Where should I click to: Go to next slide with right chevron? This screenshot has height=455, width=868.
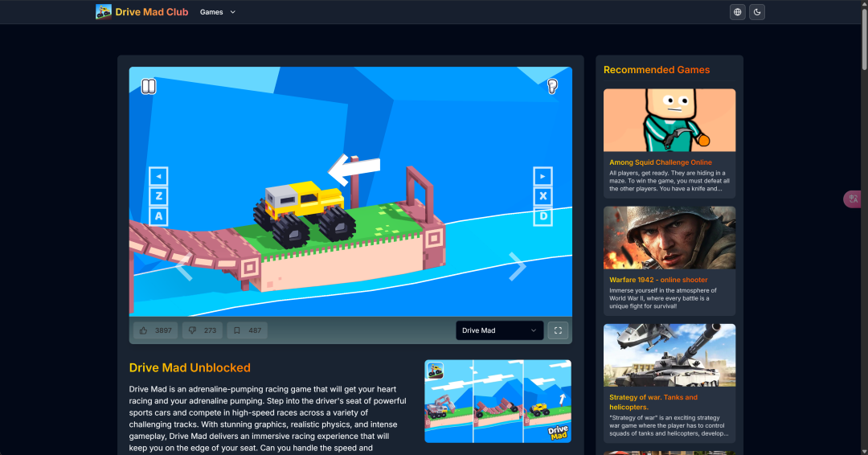coord(517,267)
